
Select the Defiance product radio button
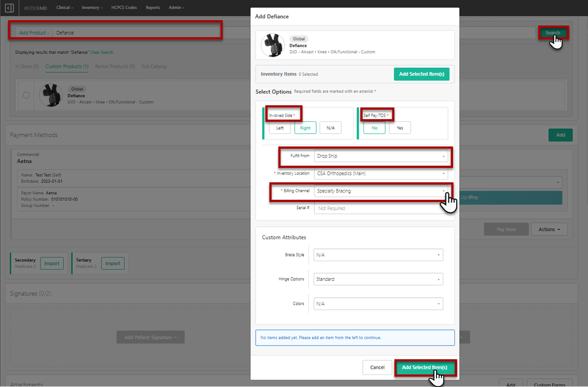[26, 95]
